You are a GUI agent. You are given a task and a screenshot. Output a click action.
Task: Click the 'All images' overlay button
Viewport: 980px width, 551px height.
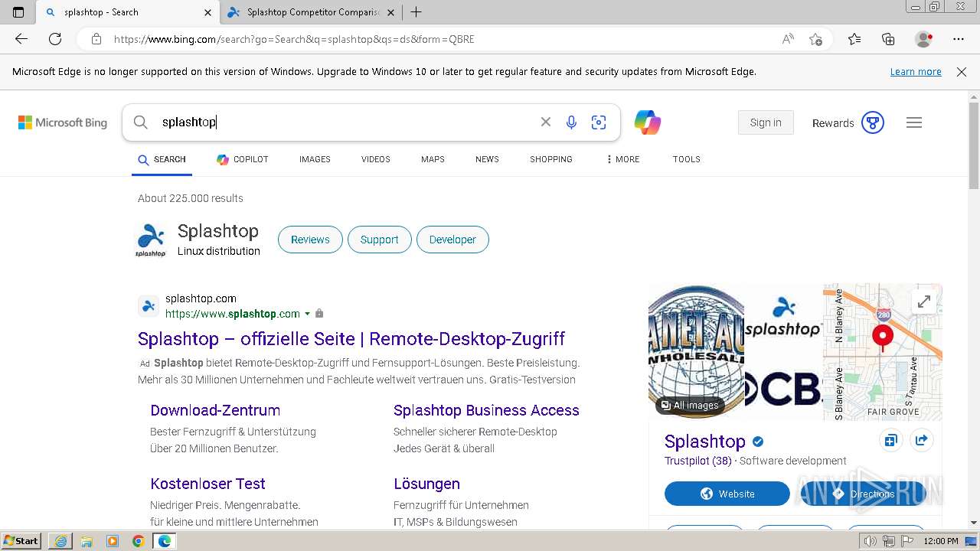click(690, 406)
